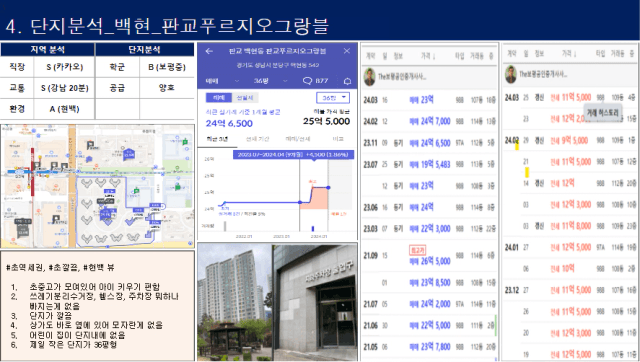The width and height of the screenshot is (640, 362).
Task: Expand the 36평 dropdown in the purple header bar
Action: (x=271, y=81)
